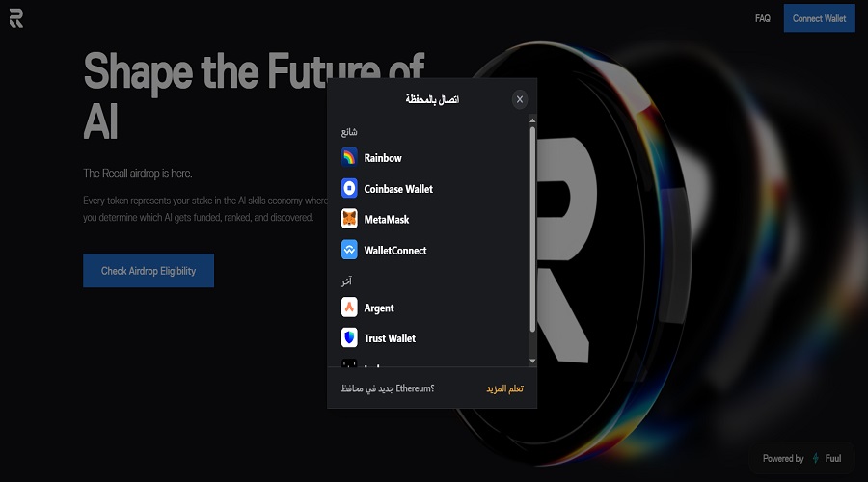Close the wallet connection dialog
Image resolution: width=868 pixels, height=482 pixels.
click(x=519, y=99)
